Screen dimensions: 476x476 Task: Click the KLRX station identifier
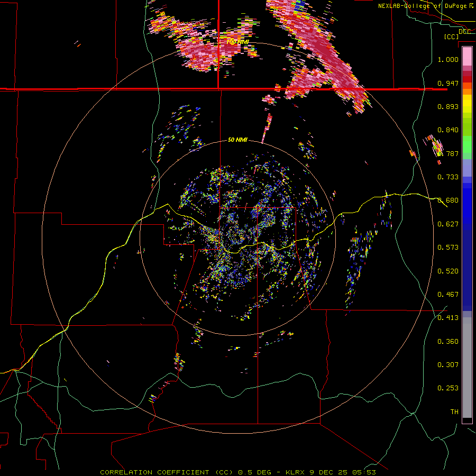pos(296,472)
